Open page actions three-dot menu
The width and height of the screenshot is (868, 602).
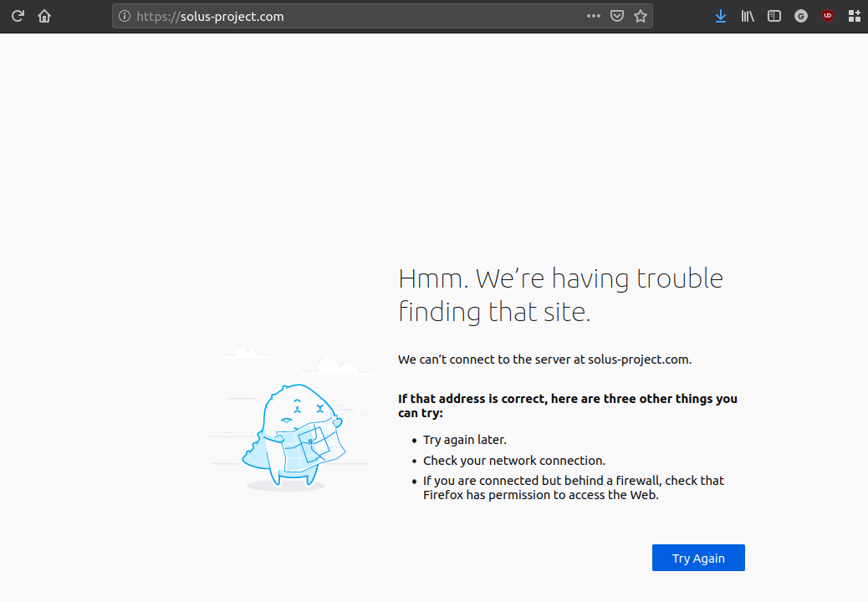[594, 16]
